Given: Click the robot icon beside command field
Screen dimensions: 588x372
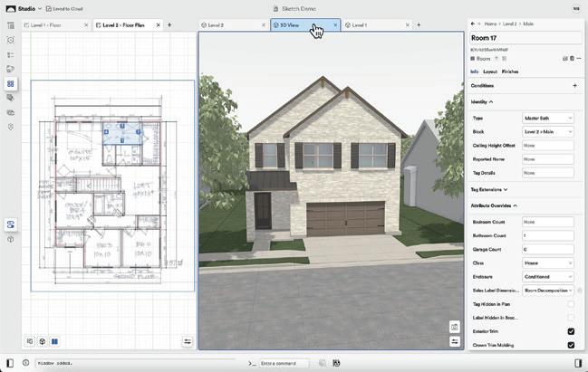Looking at the screenshot, I should point(336,363).
